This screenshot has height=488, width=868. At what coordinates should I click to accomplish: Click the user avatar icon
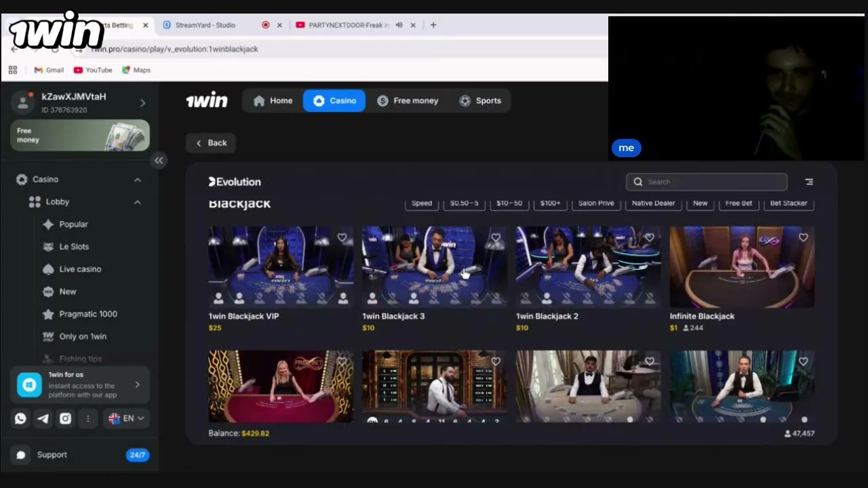tap(23, 102)
